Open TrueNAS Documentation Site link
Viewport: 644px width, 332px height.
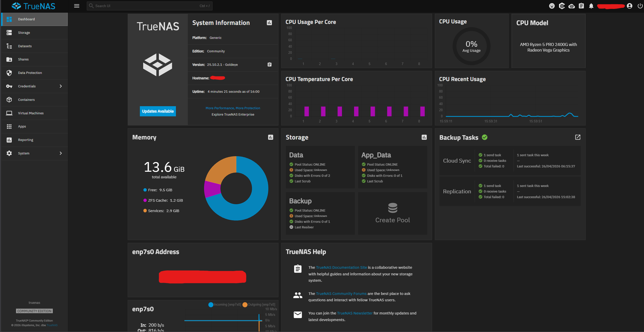(341, 267)
